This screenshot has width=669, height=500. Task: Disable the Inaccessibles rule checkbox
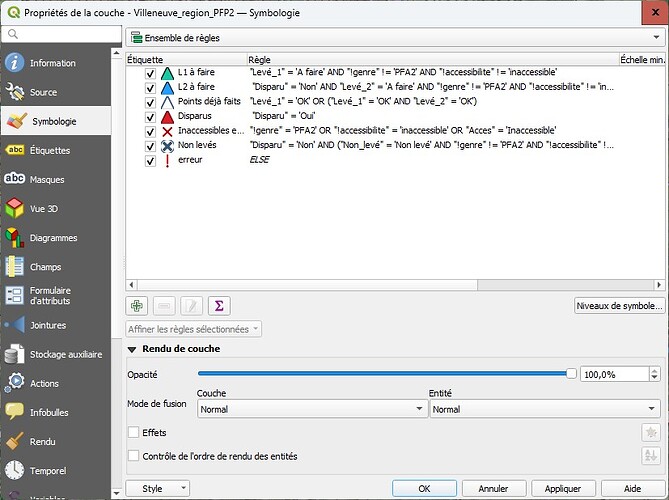150,132
